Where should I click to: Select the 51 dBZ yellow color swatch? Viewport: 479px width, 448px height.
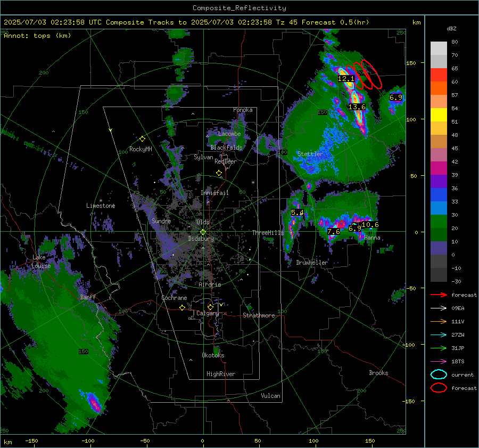[x=439, y=115]
